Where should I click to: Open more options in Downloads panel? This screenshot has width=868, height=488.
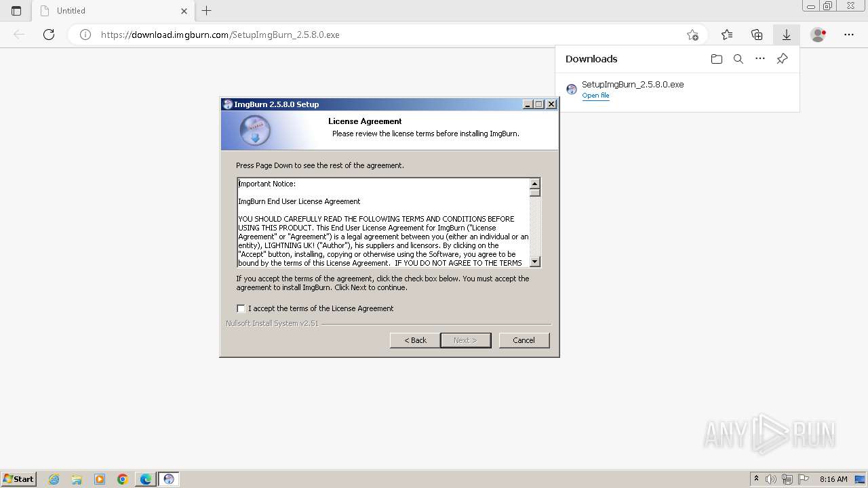(x=760, y=59)
